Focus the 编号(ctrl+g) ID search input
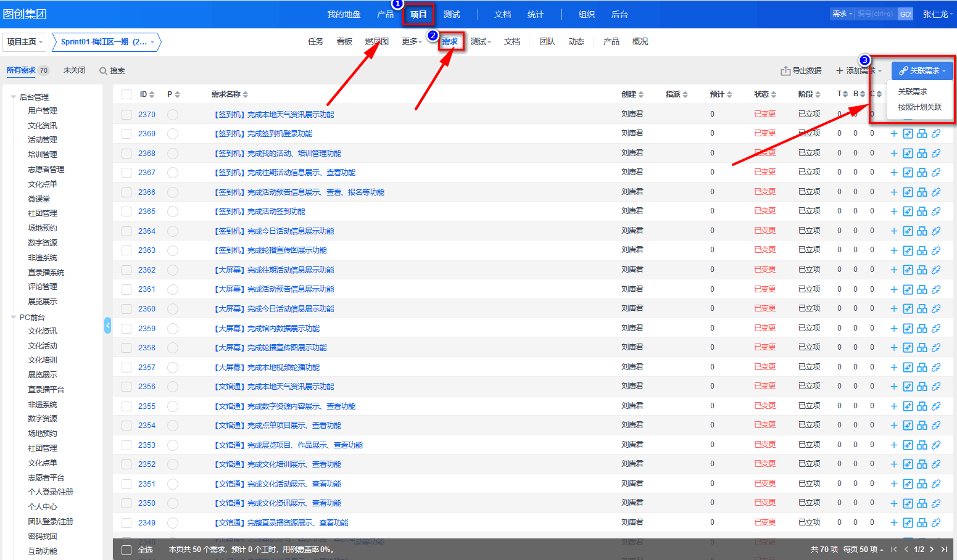 (x=876, y=14)
